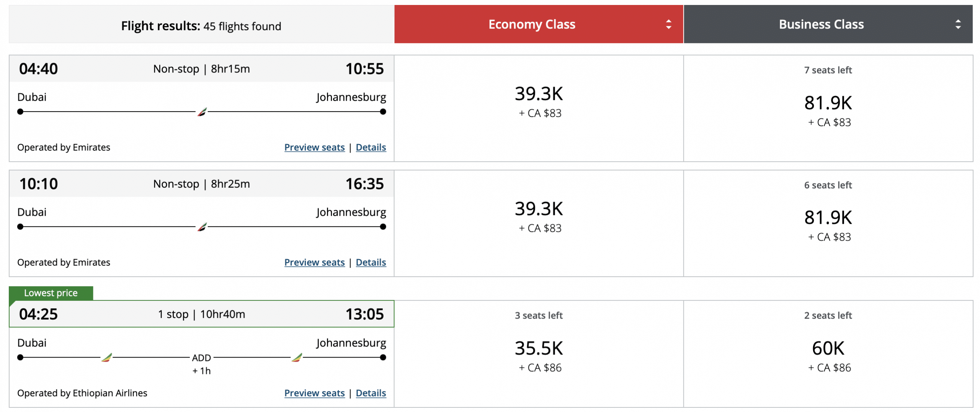
Task: Open Details for the 10:10 Emirates flight
Action: coord(371,263)
